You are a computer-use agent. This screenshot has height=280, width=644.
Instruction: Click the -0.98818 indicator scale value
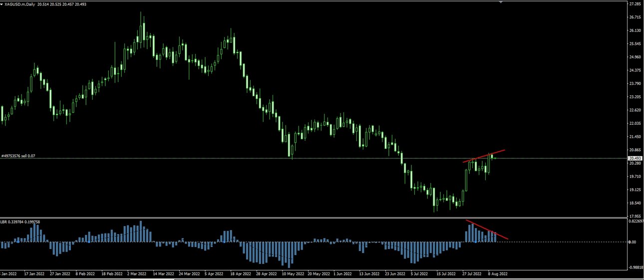[636, 267]
